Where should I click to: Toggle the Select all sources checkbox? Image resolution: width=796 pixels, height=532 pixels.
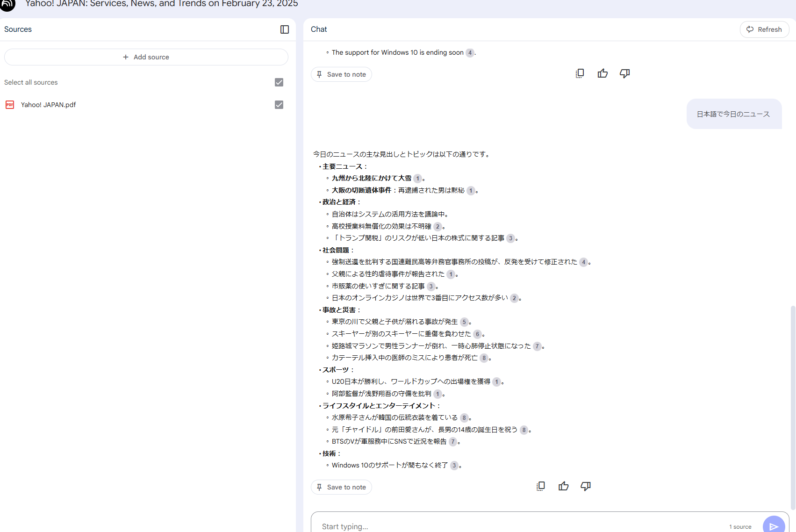(279, 82)
